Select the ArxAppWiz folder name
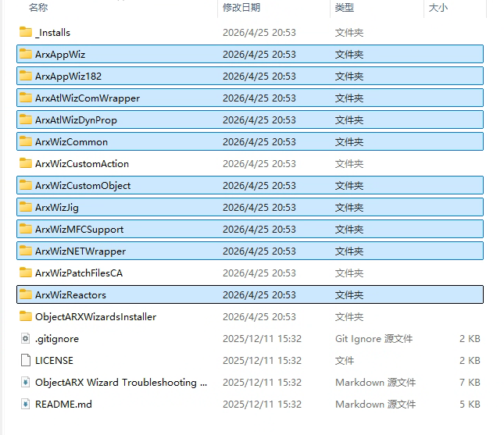The width and height of the screenshot is (504, 435). (x=60, y=55)
